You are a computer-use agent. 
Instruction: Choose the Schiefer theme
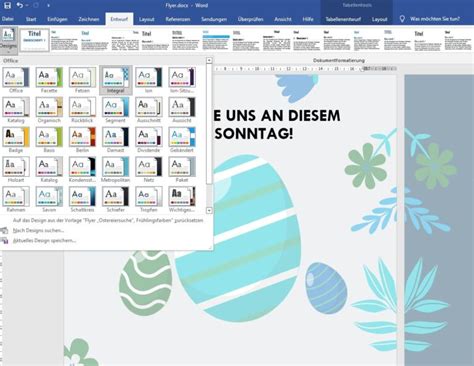pos(115,200)
